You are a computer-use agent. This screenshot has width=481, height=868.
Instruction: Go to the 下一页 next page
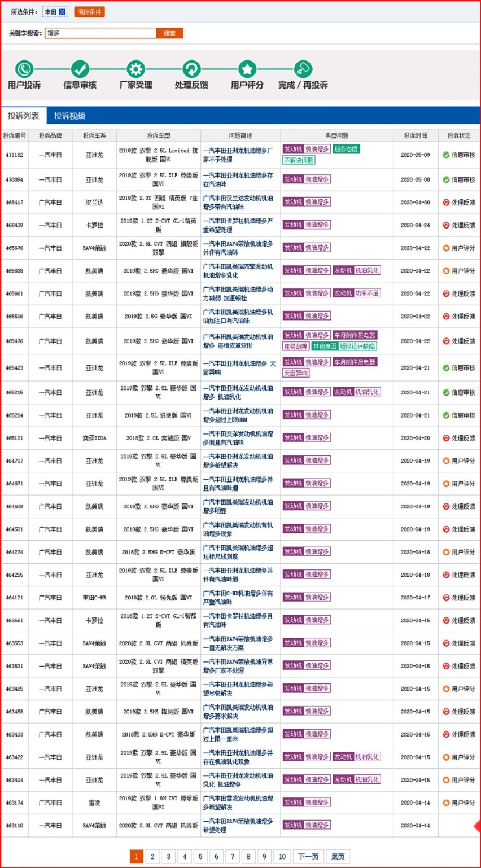[308, 856]
